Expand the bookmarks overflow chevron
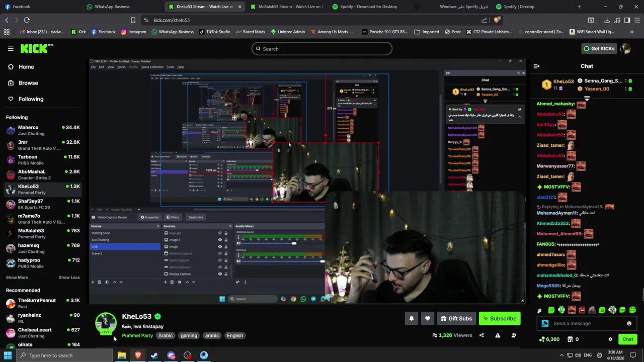 632,32
